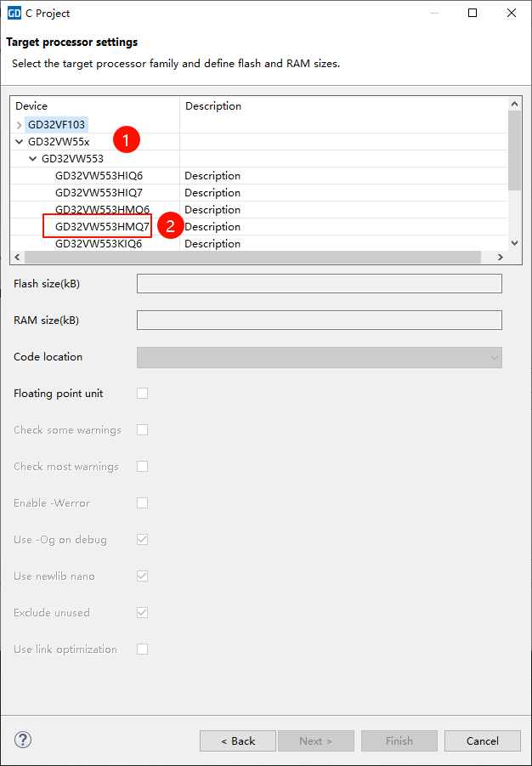Enable the Floating point unit checkbox

pos(143,394)
